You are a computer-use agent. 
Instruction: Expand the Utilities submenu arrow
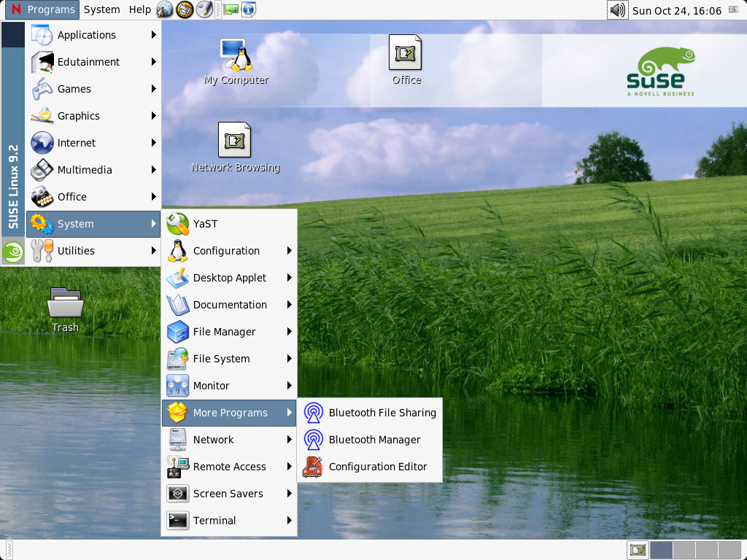153,251
